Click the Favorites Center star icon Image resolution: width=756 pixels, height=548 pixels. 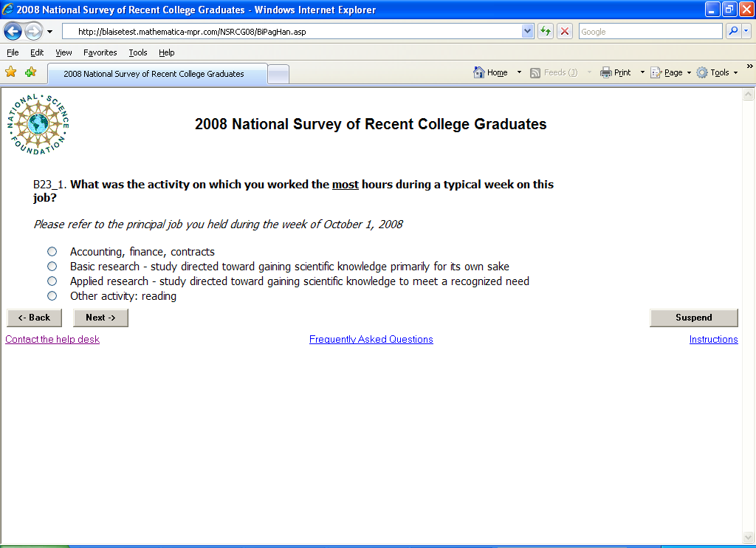coord(10,72)
